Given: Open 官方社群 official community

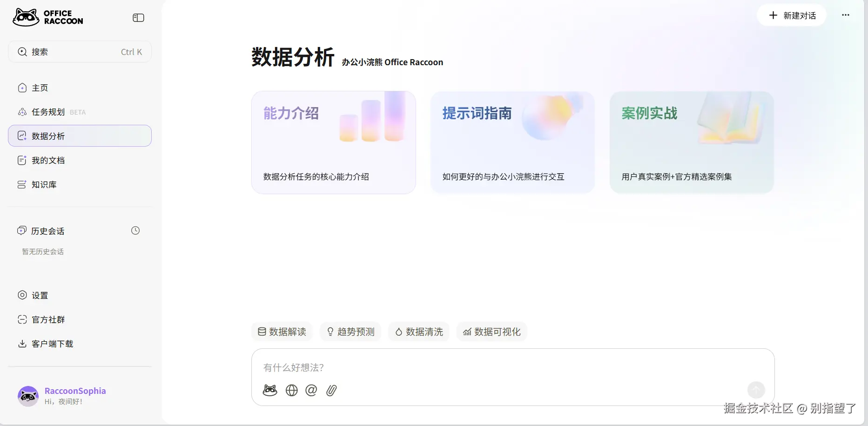Looking at the screenshot, I should pos(80,320).
